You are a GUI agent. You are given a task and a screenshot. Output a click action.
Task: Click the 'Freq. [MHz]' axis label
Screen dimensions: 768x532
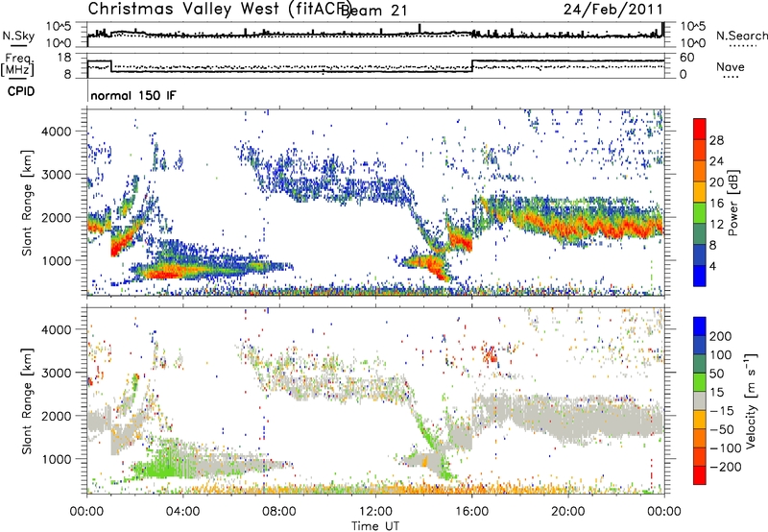coord(18,65)
